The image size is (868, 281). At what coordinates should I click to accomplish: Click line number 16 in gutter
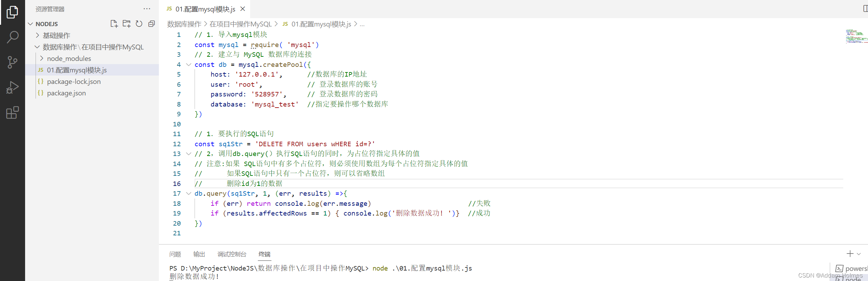pyautogui.click(x=177, y=184)
